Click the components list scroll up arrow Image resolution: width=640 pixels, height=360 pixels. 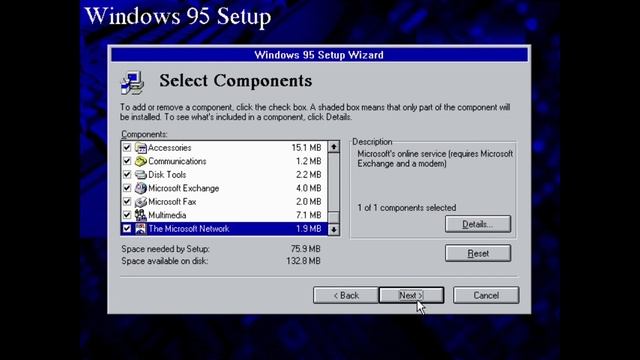pos(334,147)
